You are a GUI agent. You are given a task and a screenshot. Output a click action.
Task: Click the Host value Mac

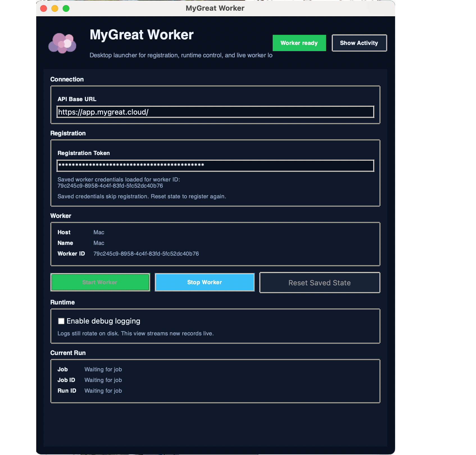[99, 232]
